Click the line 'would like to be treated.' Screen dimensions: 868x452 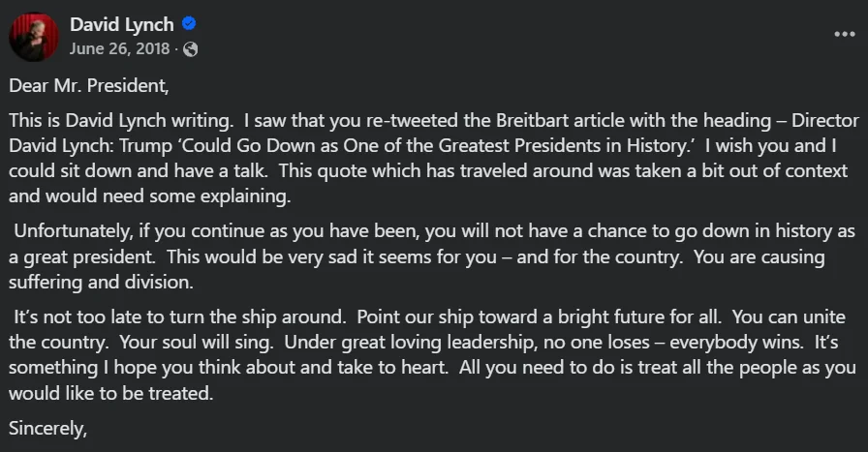coord(110,393)
